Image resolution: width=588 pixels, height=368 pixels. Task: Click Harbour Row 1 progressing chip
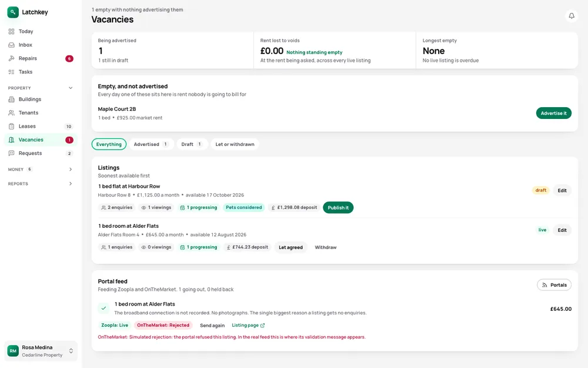tap(198, 208)
